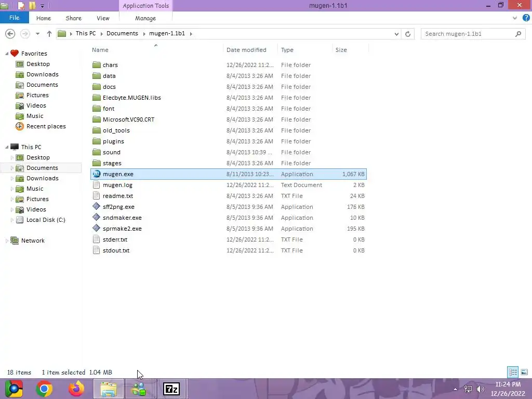The image size is (532, 399).
Task: Open Explorer Help question mark
Action: (x=526, y=18)
